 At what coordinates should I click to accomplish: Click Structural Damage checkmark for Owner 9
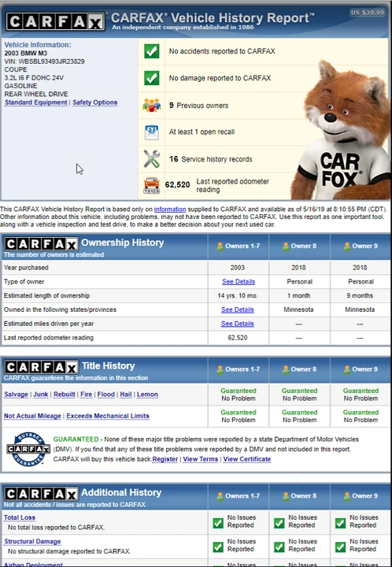pos(340,547)
